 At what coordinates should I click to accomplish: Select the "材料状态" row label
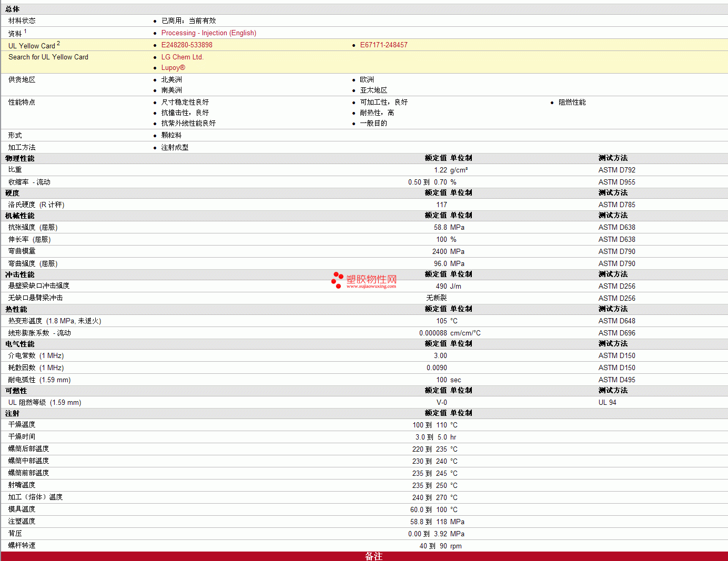click(x=22, y=21)
